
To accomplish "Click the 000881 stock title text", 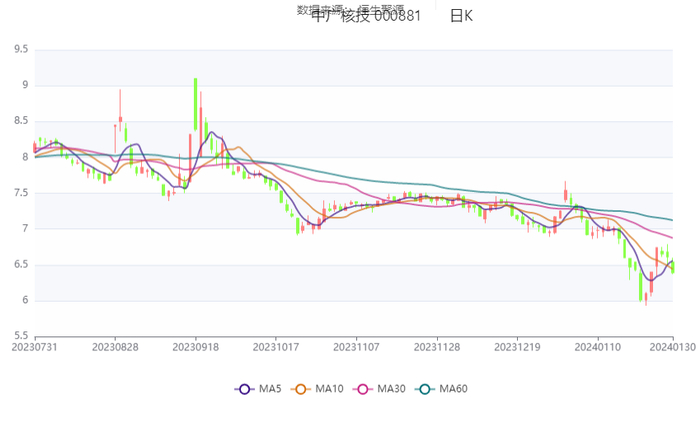I will point(397,16).
